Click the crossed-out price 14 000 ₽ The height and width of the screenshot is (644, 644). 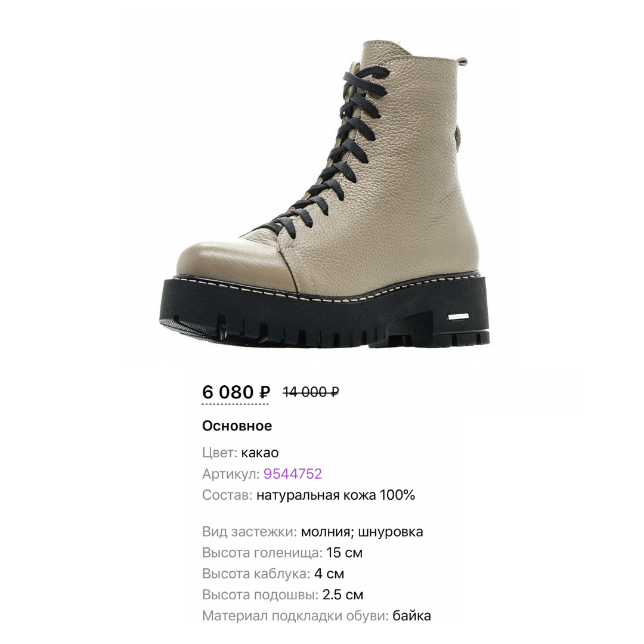(311, 392)
